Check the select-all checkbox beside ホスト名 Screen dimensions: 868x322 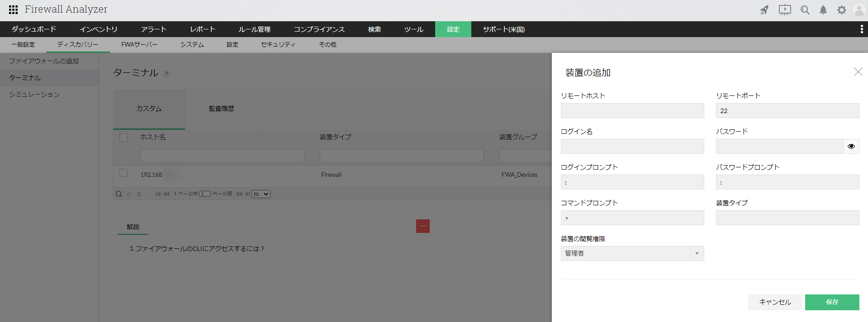(x=123, y=137)
